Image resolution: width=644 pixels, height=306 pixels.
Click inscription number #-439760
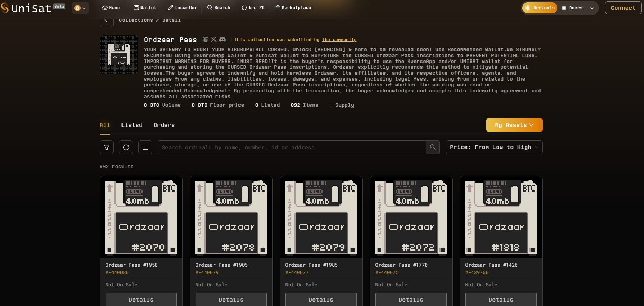[477, 272]
